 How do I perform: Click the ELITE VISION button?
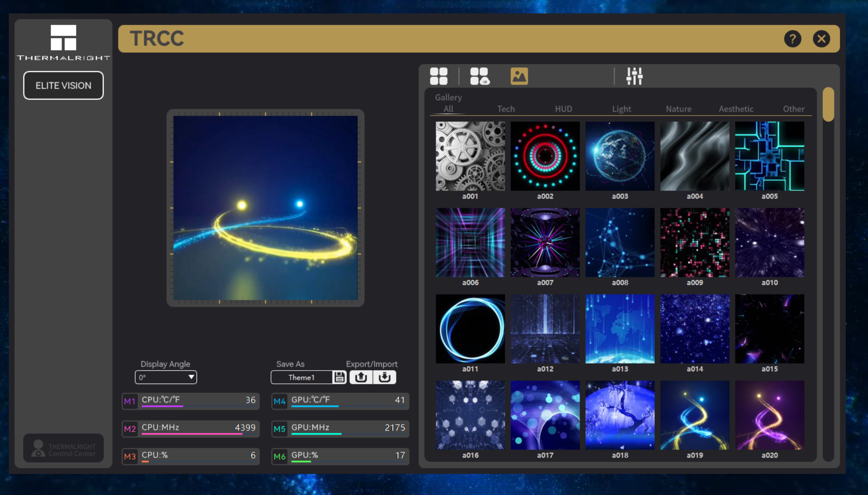[63, 86]
